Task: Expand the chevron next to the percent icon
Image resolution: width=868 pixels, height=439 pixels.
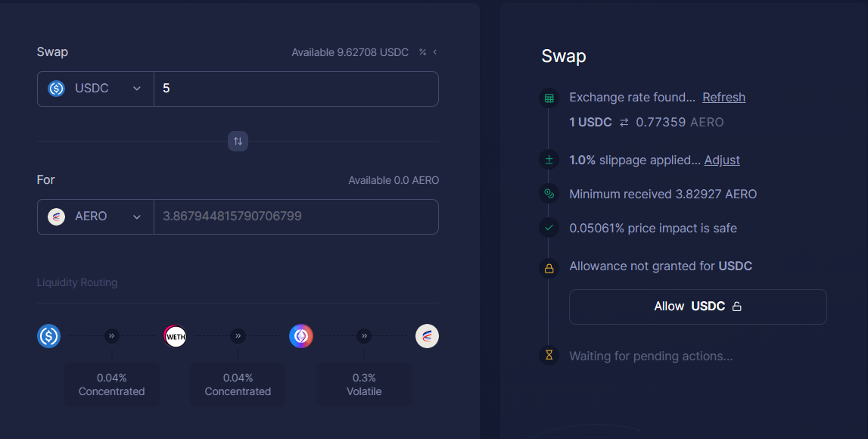Action: (434, 52)
